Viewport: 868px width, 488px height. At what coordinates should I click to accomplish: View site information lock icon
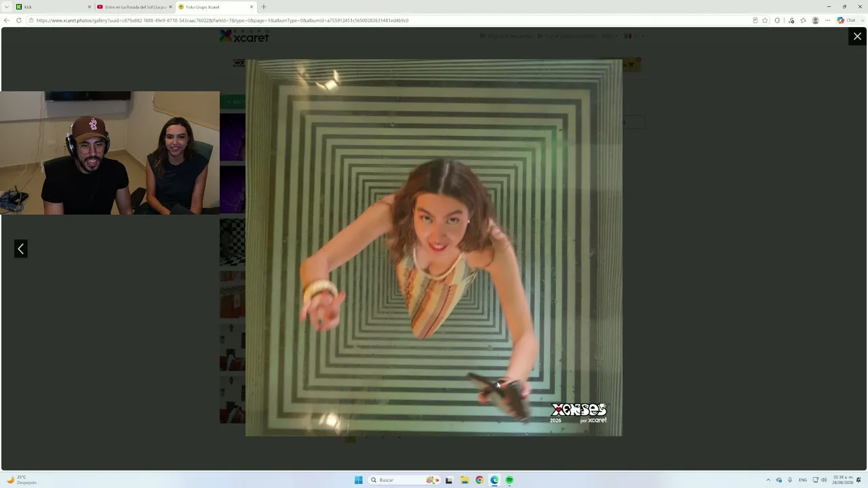point(31,20)
